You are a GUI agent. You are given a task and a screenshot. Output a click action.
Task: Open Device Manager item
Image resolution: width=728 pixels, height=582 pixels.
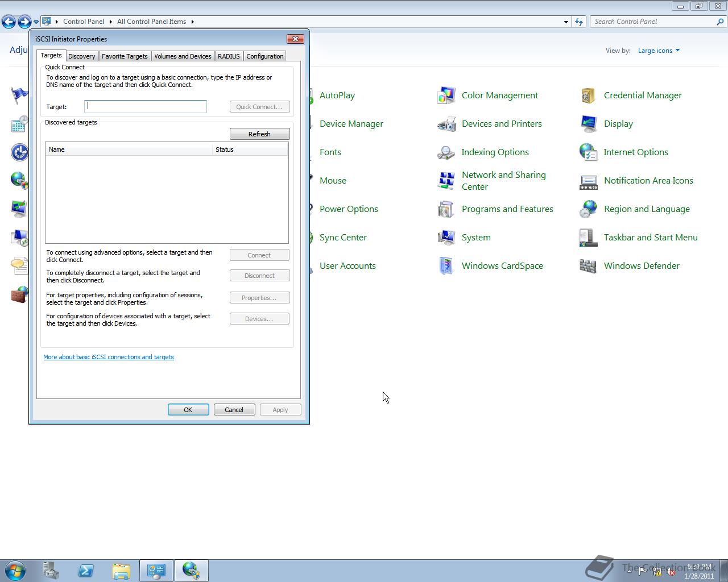[x=351, y=124]
